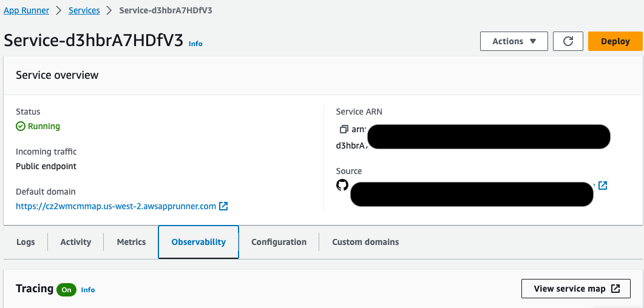Viewport: 644px width, 308px height.
Task: Navigate to Services breadcrumb link
Action: coord(84,11)
